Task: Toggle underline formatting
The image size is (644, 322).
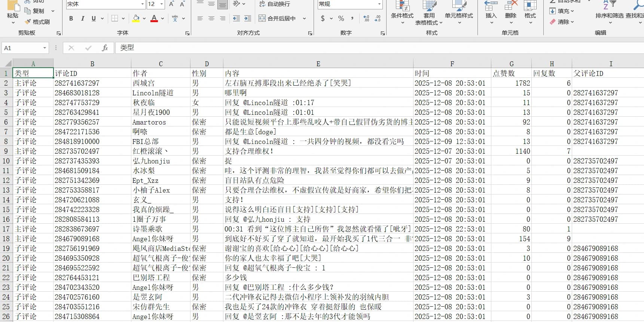Action: click(x=94, y=18)
